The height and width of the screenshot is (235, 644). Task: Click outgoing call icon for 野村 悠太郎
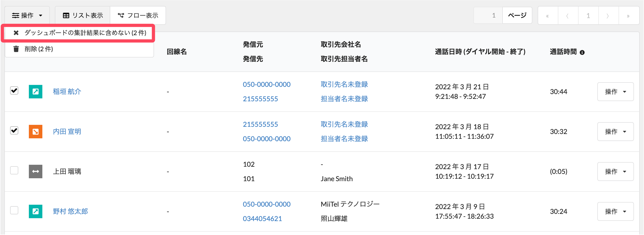(36, 212)
